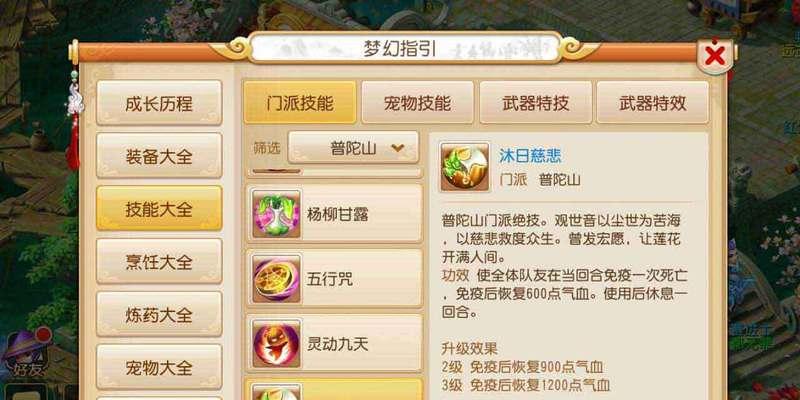
Task: Select the 五行咒 skill icon
Action: coord(276,279)
